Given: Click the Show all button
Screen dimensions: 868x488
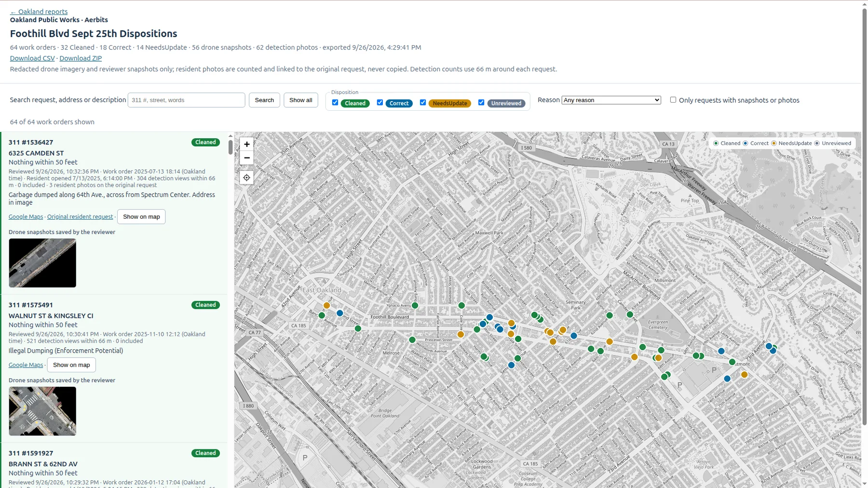Looking at the screenshot, I should point(301,100).
